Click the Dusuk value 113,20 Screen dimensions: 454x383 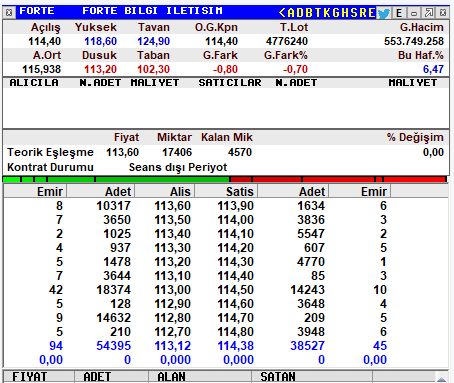coord(100,69)
